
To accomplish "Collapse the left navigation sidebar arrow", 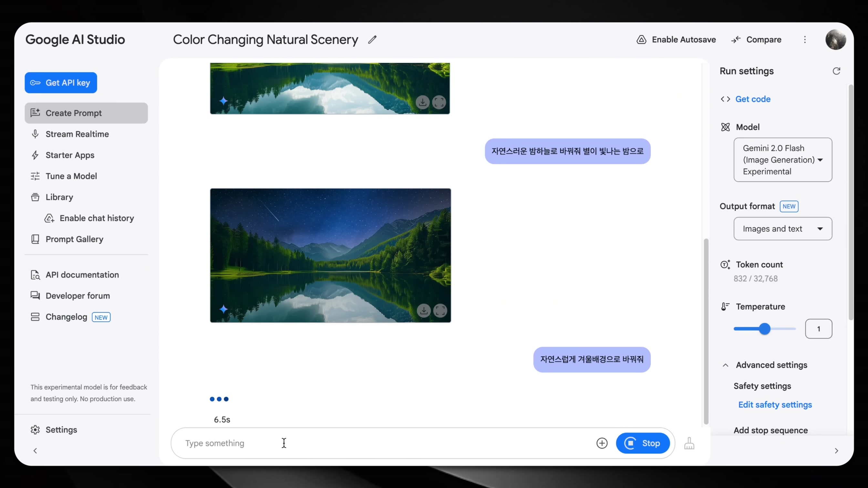I will click(35, 451).
